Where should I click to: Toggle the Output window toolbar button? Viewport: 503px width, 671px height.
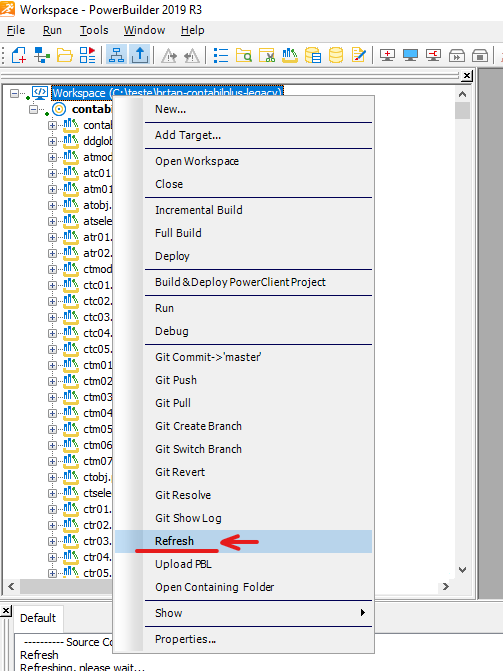point(140,55)
